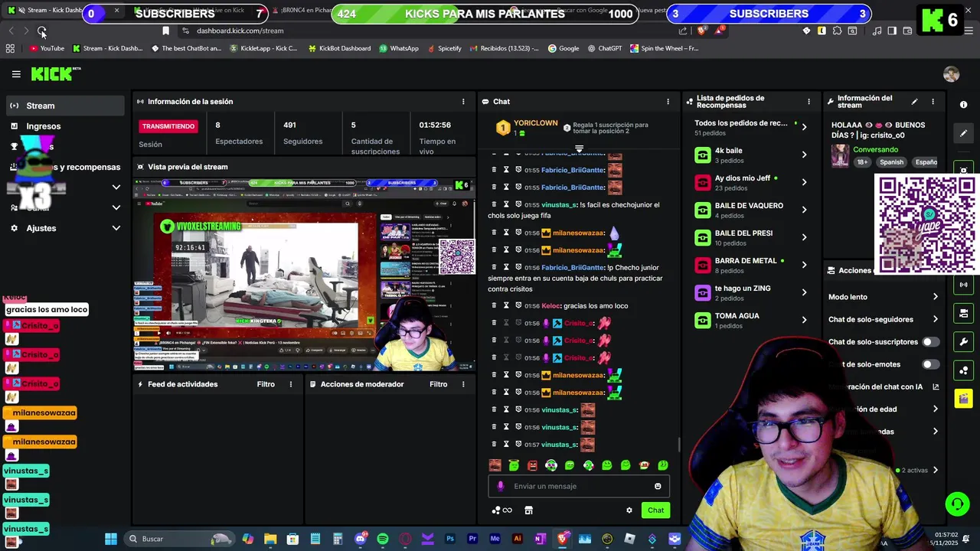This screenshot has height=551, width=980.
Task: Open session information panel options menu
Action: click(x=463, y=102)
